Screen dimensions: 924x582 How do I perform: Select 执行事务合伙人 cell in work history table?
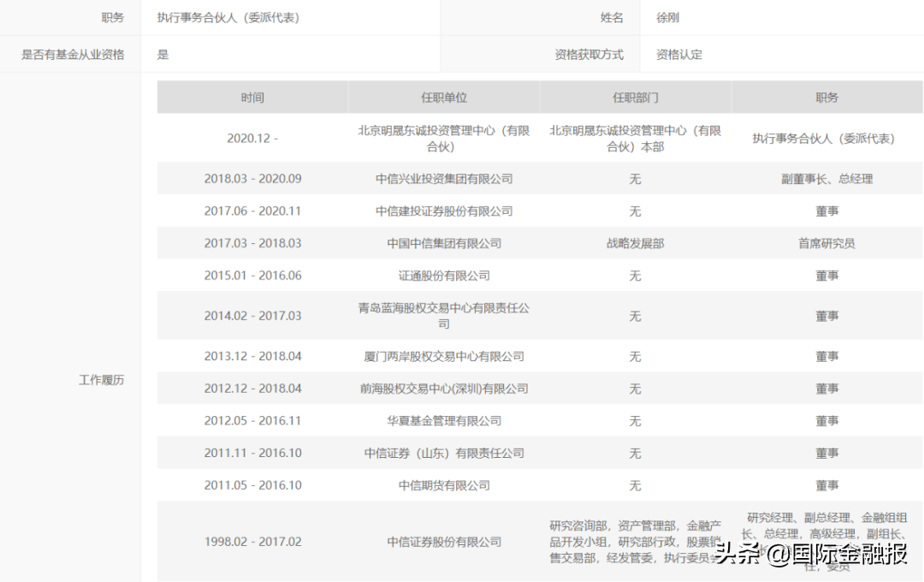tap(826, 138)
